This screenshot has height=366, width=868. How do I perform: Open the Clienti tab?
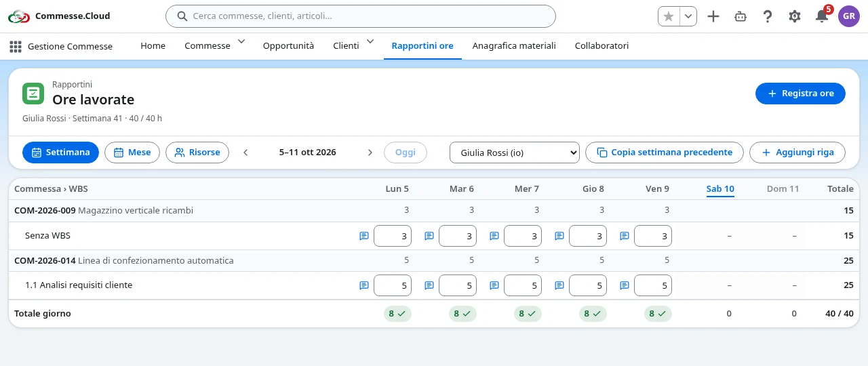pyautogui.click(x=346, y=46)
